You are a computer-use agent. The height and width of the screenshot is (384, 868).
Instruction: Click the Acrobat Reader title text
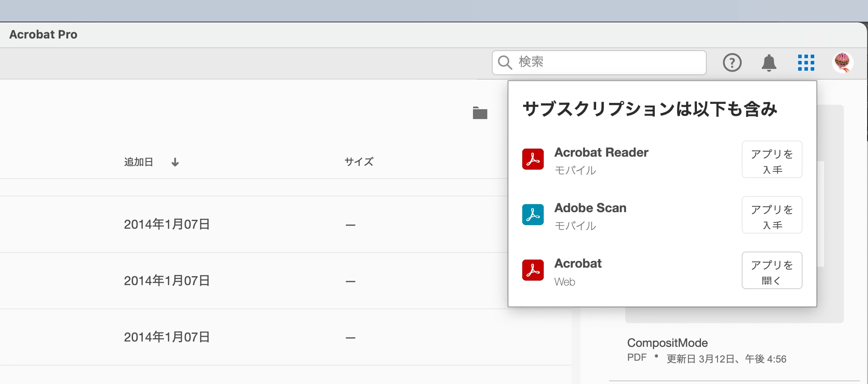(x=602, y=153)
